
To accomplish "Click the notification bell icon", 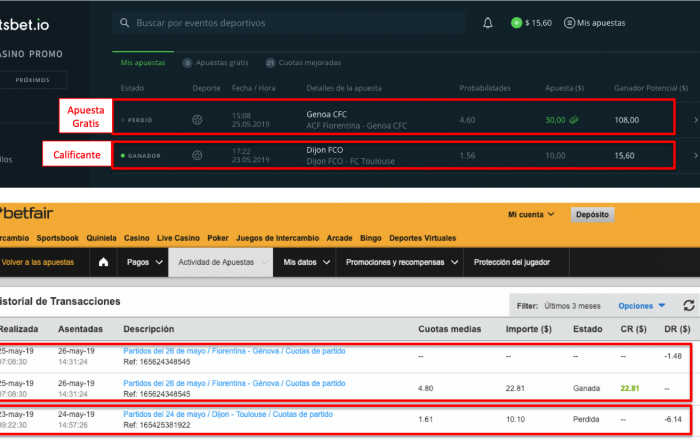I will 488,23.
